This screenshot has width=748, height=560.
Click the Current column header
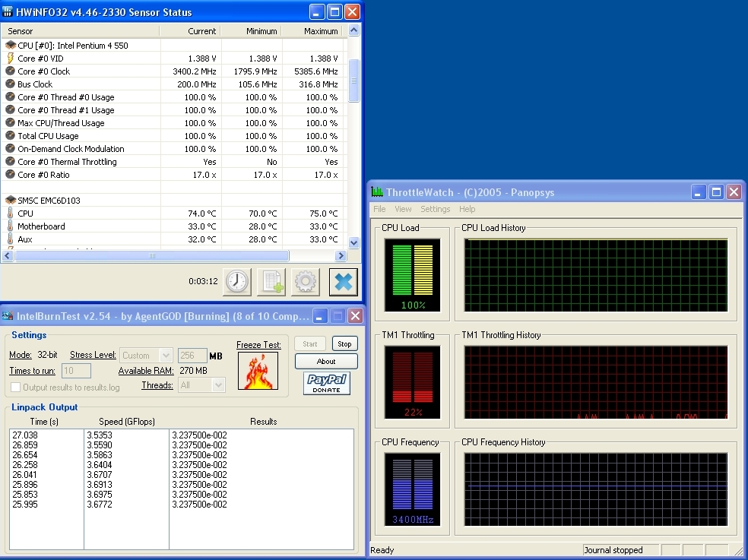(190, 31)
